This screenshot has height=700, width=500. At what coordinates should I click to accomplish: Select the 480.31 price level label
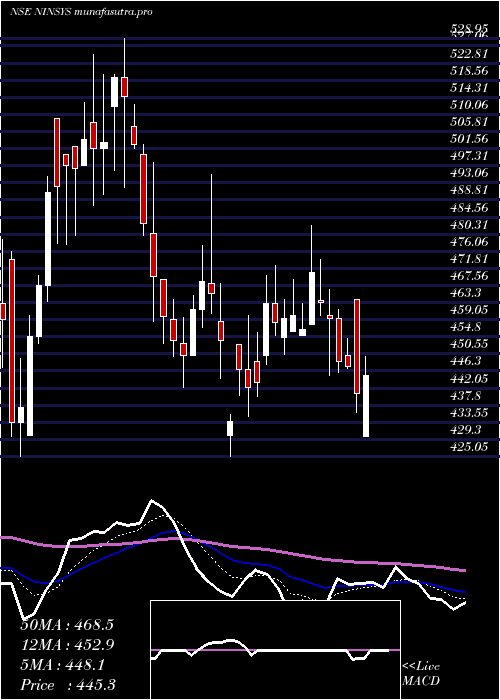point(468,225)
